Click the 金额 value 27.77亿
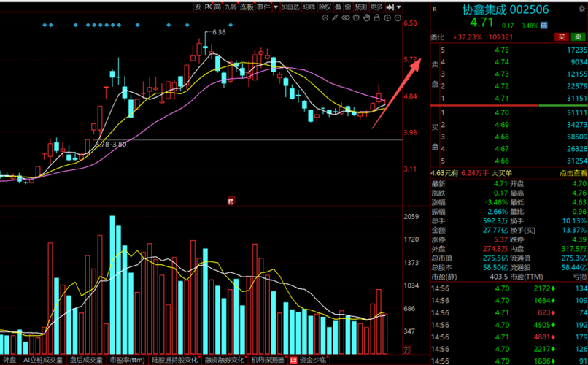 click(x=495, y=230)
